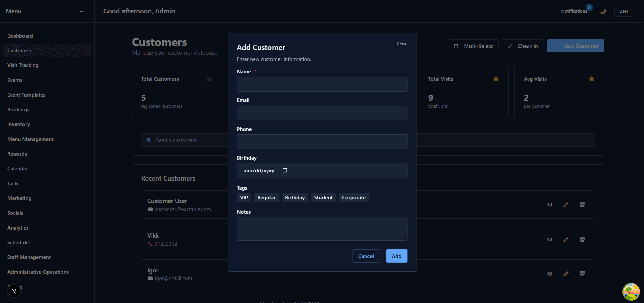This screenshot has height=303, width=644.
Task: Navigate to Bookings
Action: tap(47, 110)
